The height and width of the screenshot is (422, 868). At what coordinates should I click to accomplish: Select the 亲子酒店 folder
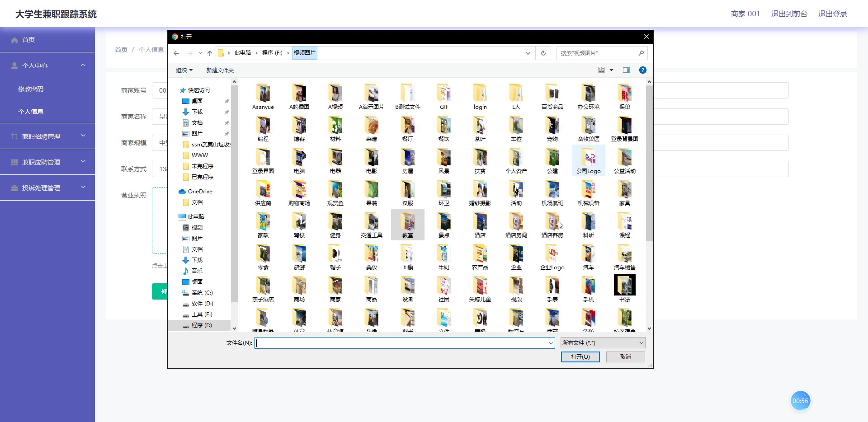[263, 289]
